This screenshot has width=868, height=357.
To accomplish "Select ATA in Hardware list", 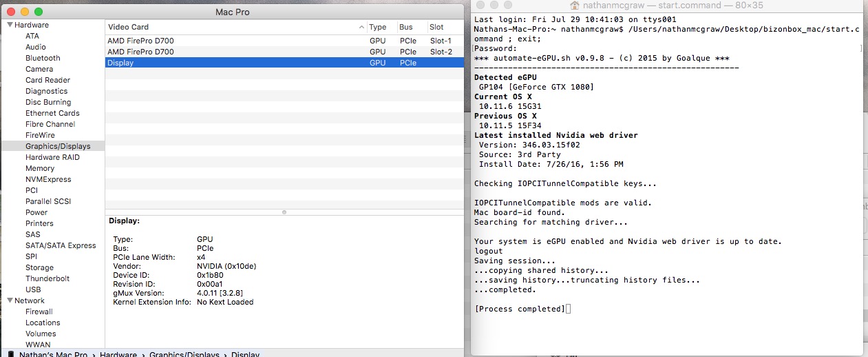I will [32, 36].
